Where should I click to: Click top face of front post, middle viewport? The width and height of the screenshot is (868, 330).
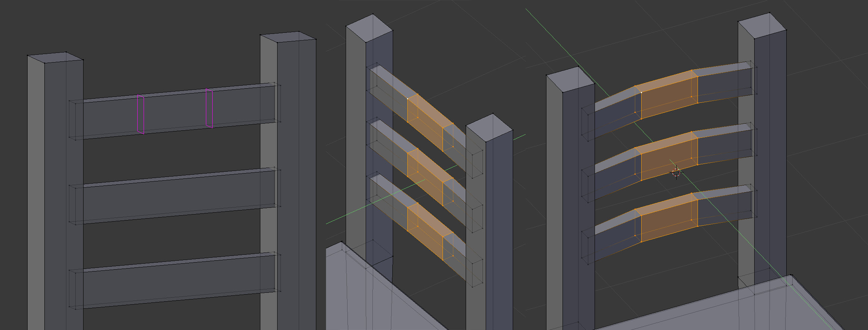(489, 127)
